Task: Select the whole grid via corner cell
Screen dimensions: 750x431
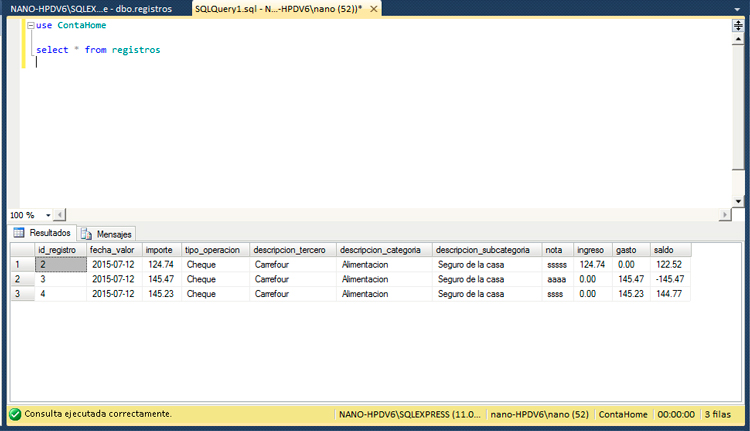Action: click(x=22, y=250)
